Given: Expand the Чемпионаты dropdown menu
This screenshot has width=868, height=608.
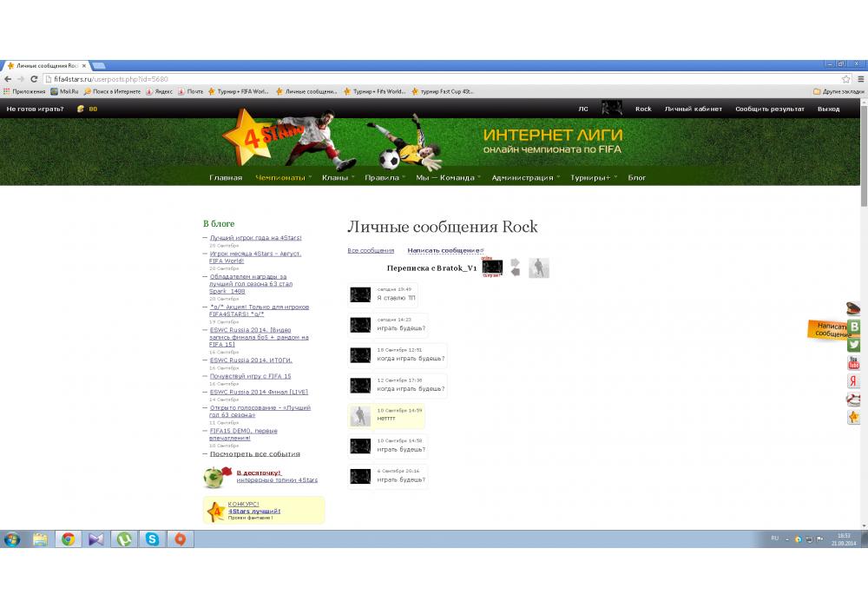Looking at the screenshot, I should 283,178.
